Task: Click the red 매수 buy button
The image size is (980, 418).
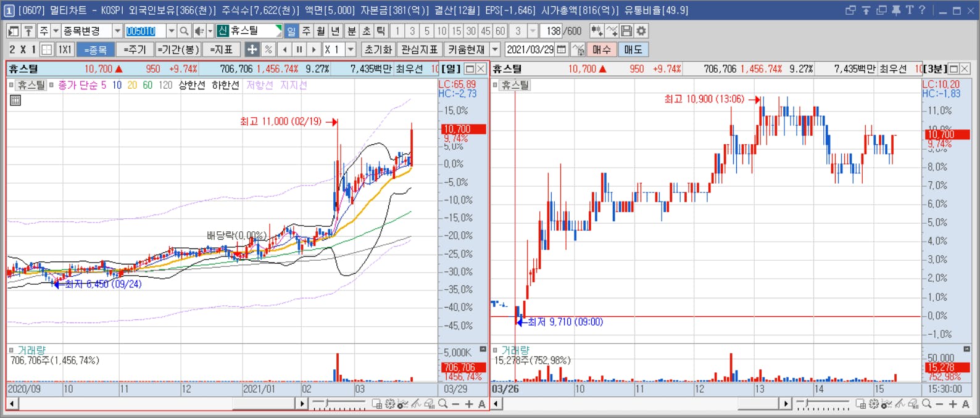Action: (602, 49)
